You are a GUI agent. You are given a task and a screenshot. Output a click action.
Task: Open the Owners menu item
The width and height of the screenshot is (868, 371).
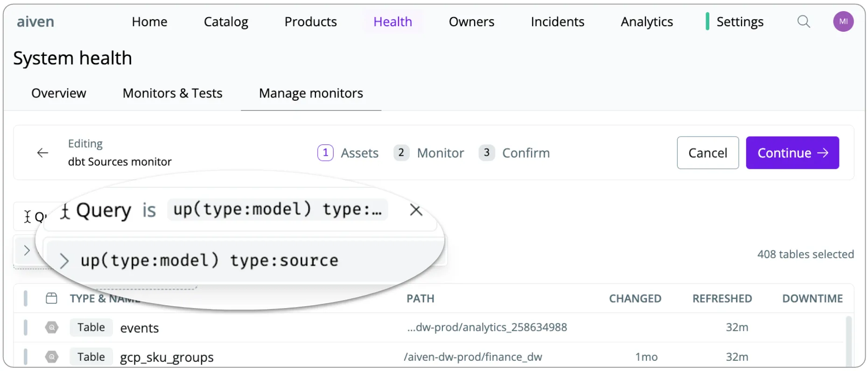471,22
